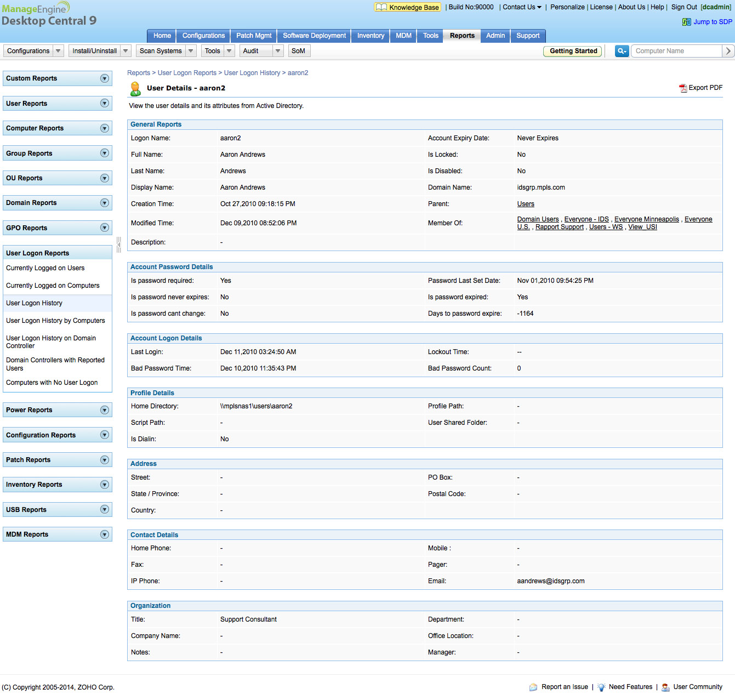Switch to the Admin tab

pyautogui.click(x=495, y=36)
